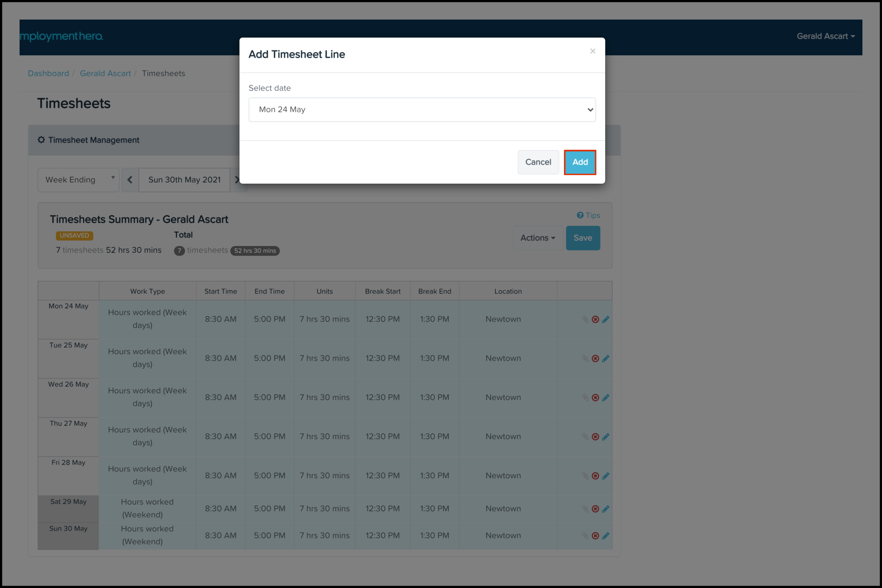882x588 pixels.
Task: Edit the Tue 25 May timesheet line
Action: coord(605,358)
